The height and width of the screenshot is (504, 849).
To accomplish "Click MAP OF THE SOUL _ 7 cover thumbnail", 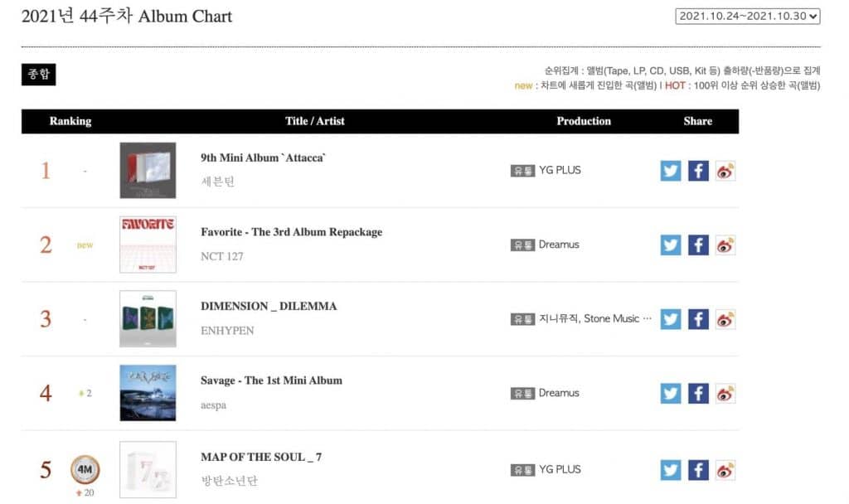I will [148, 470].
